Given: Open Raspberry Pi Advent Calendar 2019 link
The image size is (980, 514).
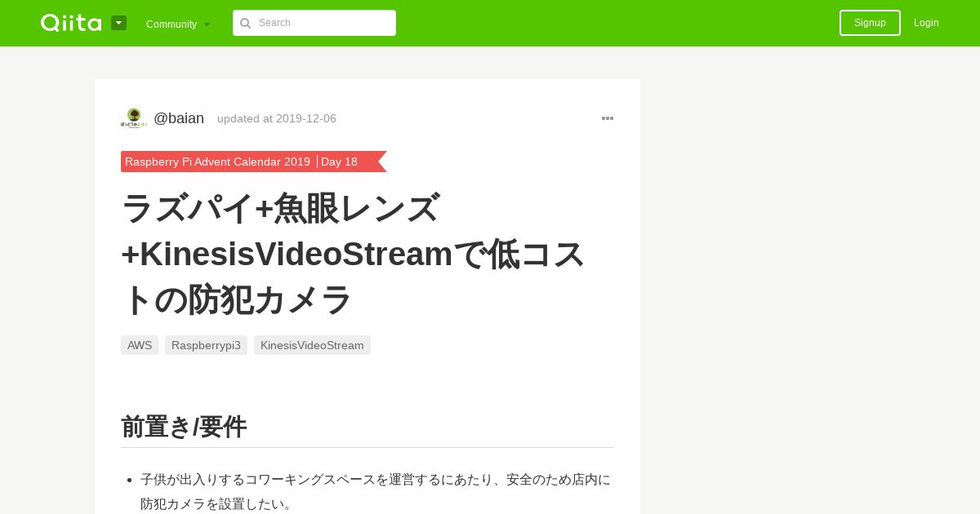Looking at the screenshot, I should coord(217,162).
